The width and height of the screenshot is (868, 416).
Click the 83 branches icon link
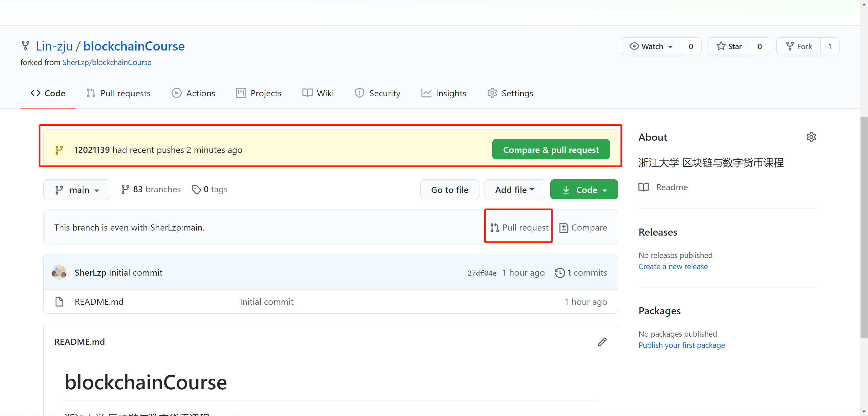(x=125, y=190)
